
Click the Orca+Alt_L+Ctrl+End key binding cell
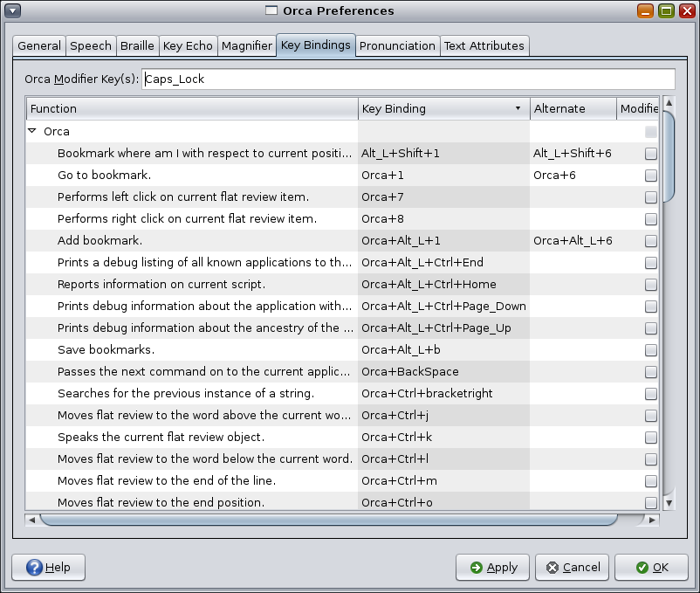click(x=443, y=263)
